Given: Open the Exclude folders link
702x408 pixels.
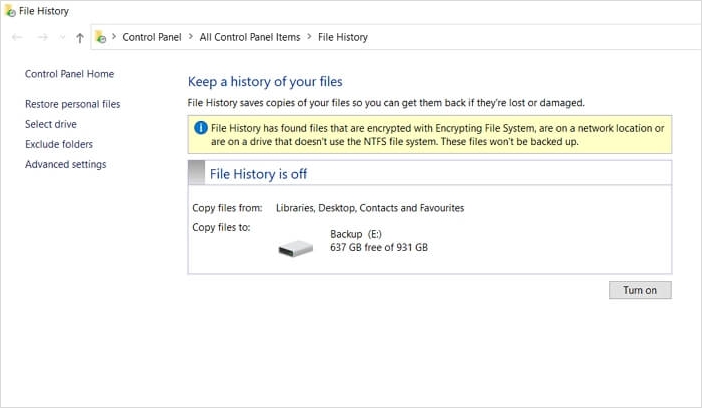Looking at the screenshot, I should pos(59,144).
